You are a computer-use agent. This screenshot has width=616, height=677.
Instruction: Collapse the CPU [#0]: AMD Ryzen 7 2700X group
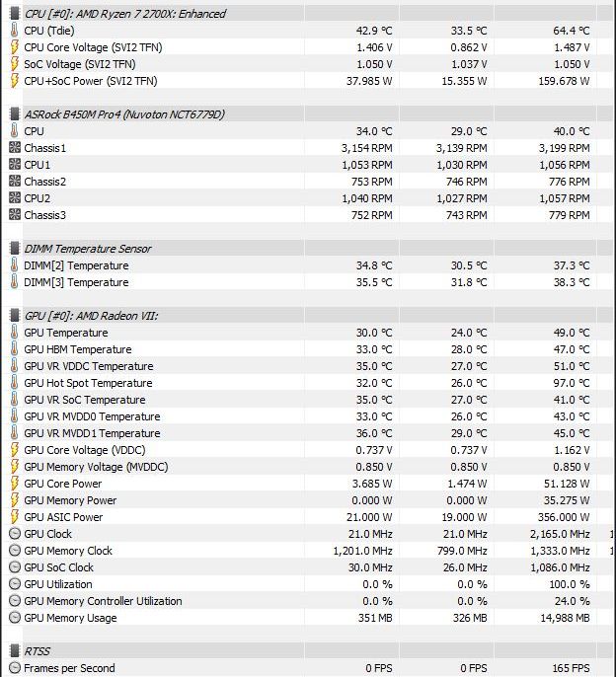[x=15, y=14]
